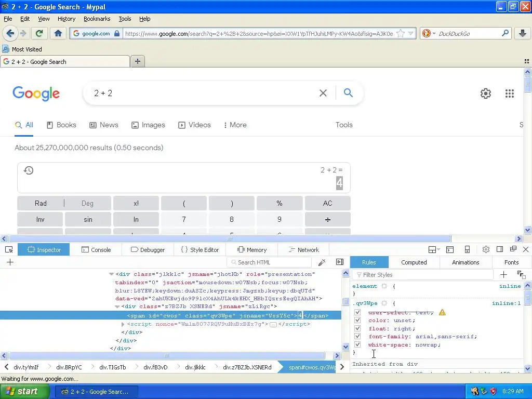
Task: Open the devtools options gear icon
Action: 486,250
